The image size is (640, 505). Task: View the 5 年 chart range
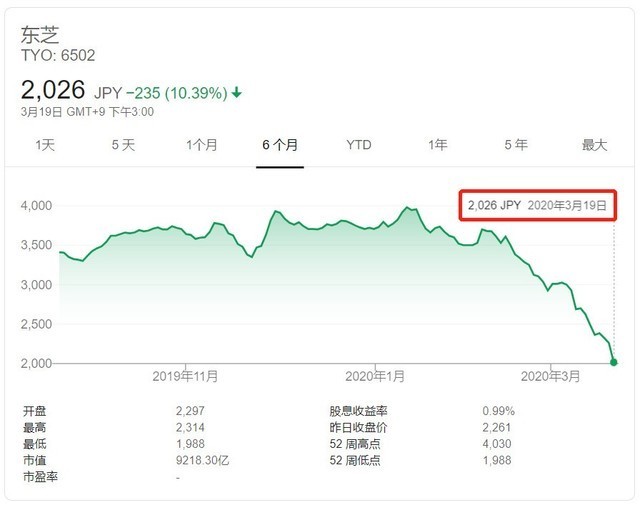pos(516,145)
